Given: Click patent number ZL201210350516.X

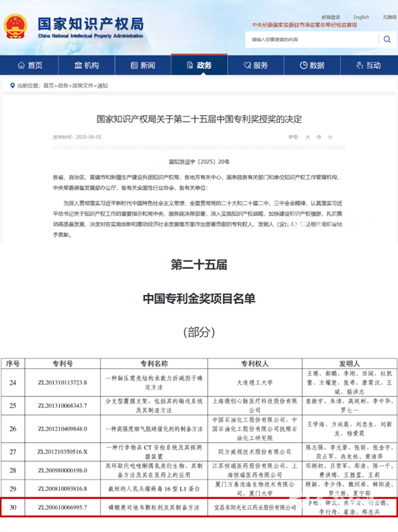Looking at the screenshot, I should pos(62,452).
